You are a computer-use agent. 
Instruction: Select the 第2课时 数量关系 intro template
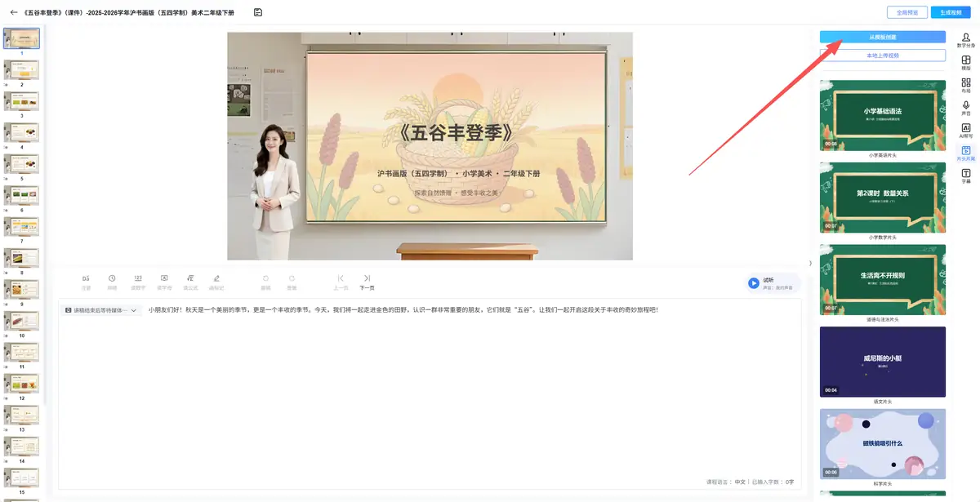coord(883,198)
